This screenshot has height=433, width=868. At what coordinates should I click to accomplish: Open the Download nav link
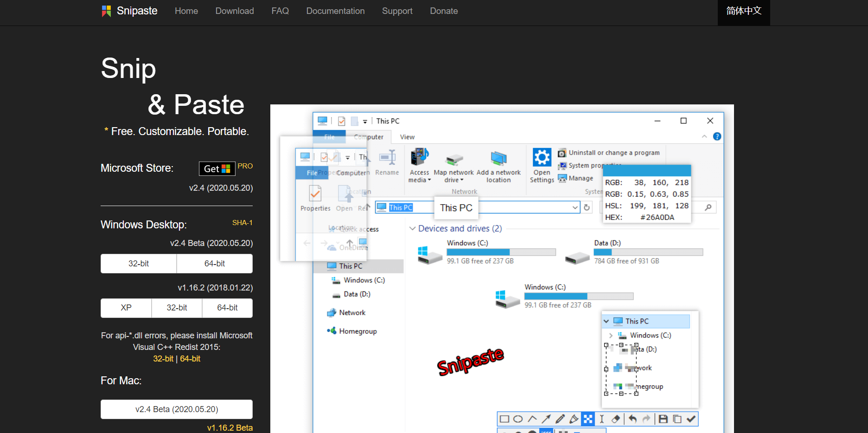click(235, 11)
